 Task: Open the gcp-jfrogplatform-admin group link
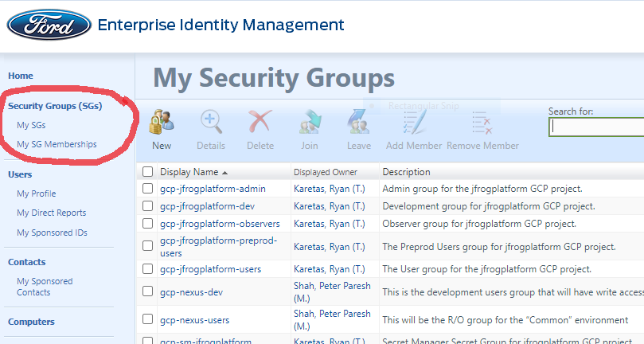pyautogui.click(x=213, y=189)
